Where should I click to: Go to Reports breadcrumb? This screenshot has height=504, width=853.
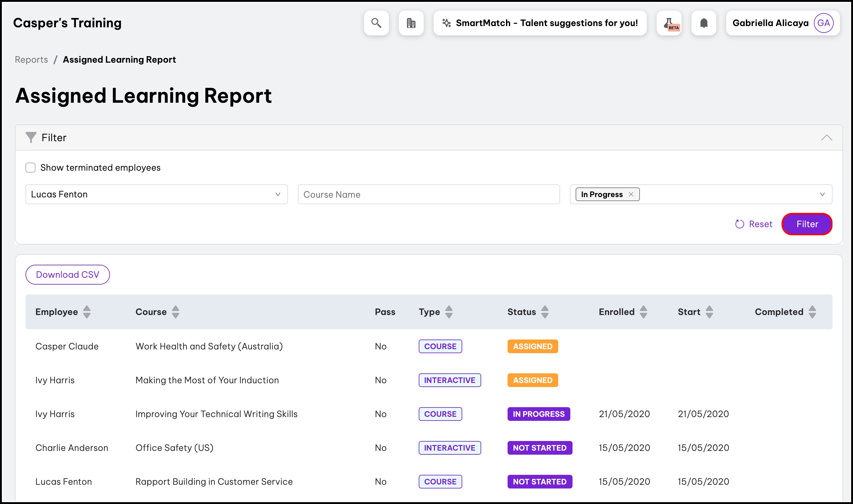[x=31, y=60]
